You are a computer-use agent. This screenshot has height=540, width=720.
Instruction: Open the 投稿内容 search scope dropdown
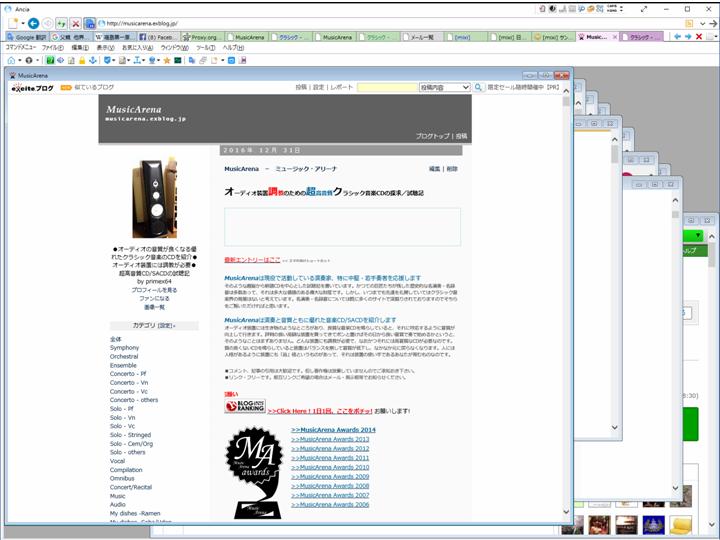(444, 87)
